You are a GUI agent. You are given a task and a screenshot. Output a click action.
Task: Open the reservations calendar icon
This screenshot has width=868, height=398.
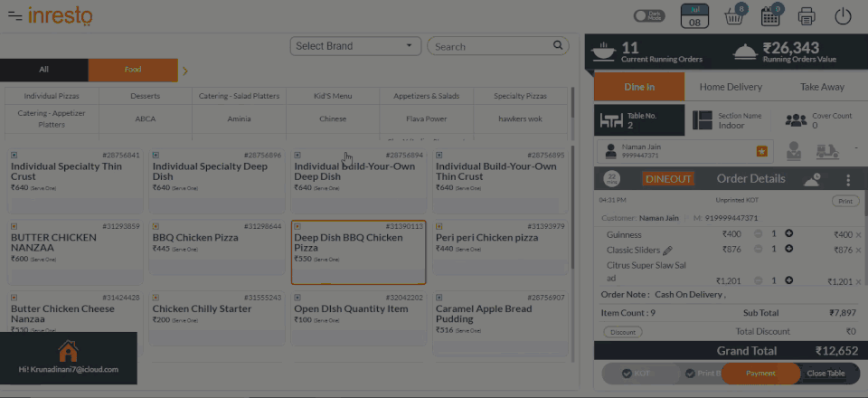tap(770, 16)
